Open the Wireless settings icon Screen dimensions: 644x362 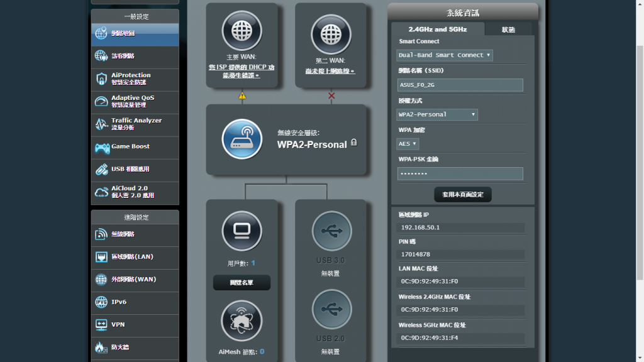tap(101, 234)
